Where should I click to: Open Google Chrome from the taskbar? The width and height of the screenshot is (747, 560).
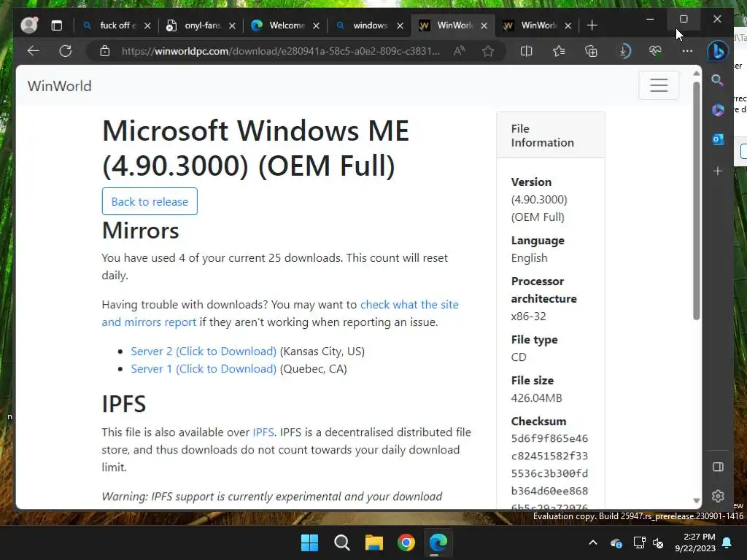tap(406, 542)
